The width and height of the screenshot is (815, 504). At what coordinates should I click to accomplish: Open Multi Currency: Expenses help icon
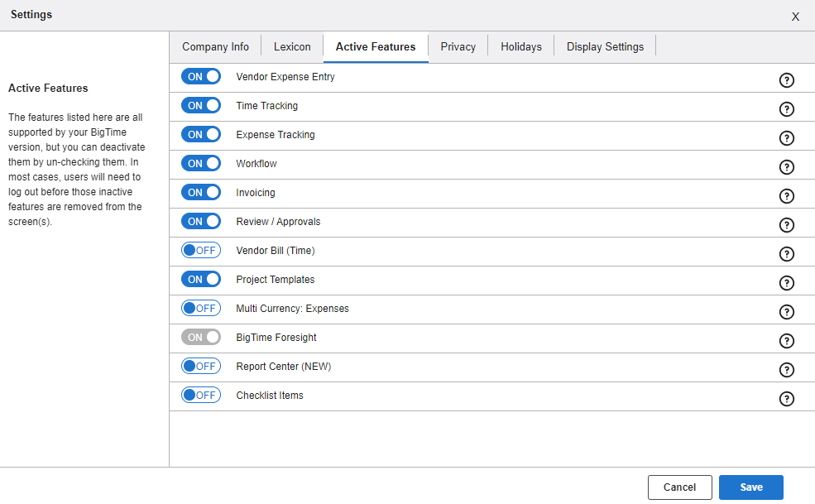[x=787, y=312]
